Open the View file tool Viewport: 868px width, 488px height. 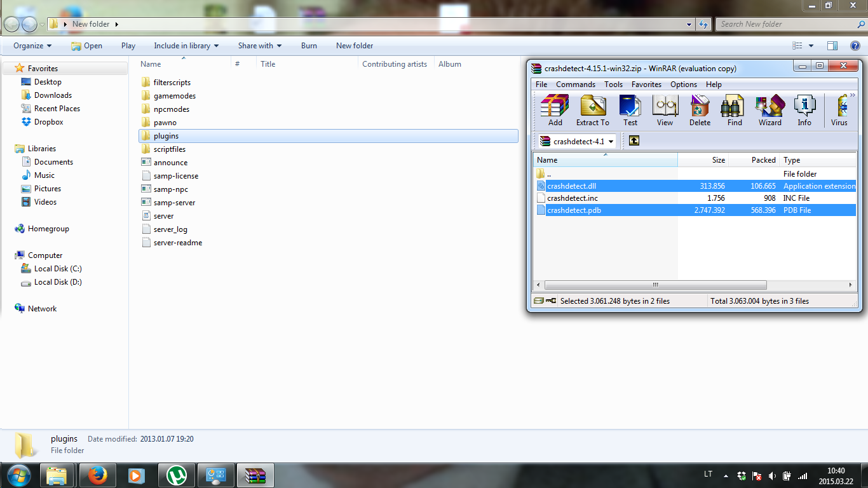665,111
